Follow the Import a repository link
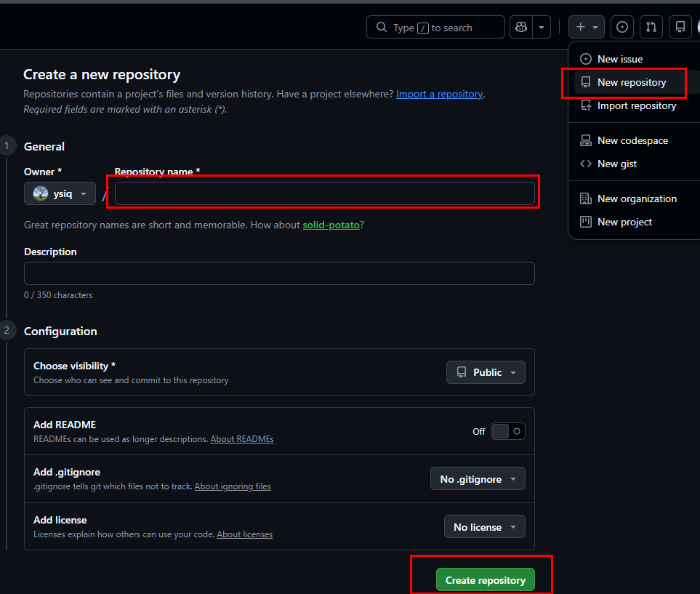 click(x=439, y=94)
